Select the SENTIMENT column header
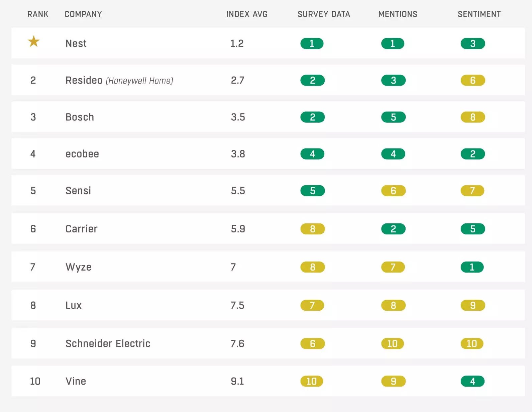The width and height of the screenshot is (532, 412). click(x=479, y=14)
